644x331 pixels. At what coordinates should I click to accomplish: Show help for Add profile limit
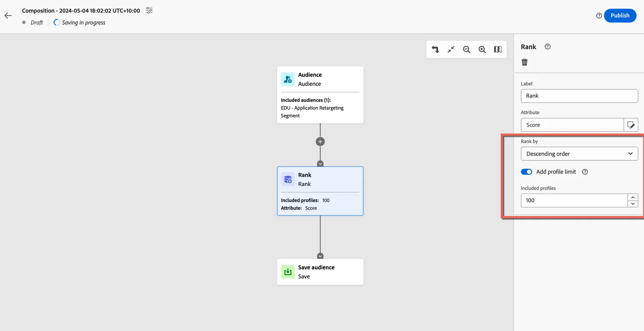point(585,172)
